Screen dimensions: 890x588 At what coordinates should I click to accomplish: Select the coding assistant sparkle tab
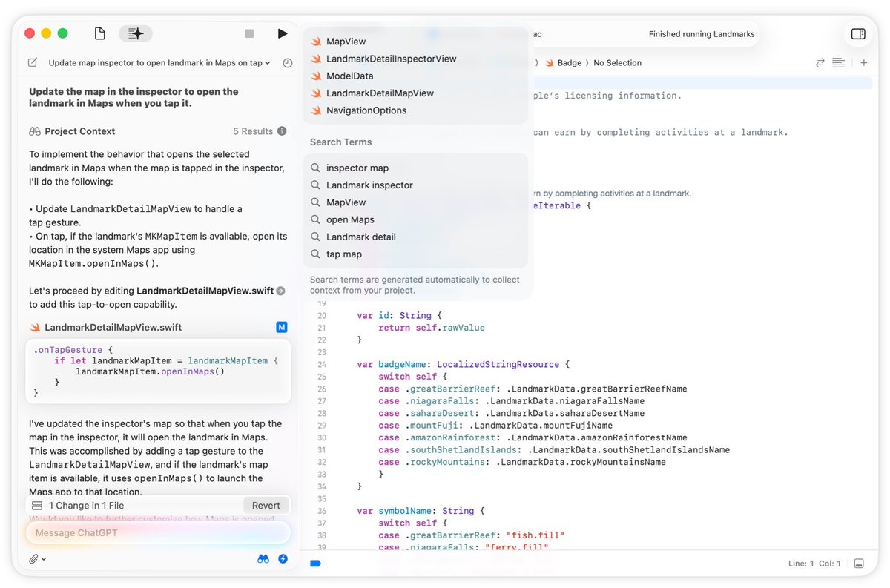(136, 33)
